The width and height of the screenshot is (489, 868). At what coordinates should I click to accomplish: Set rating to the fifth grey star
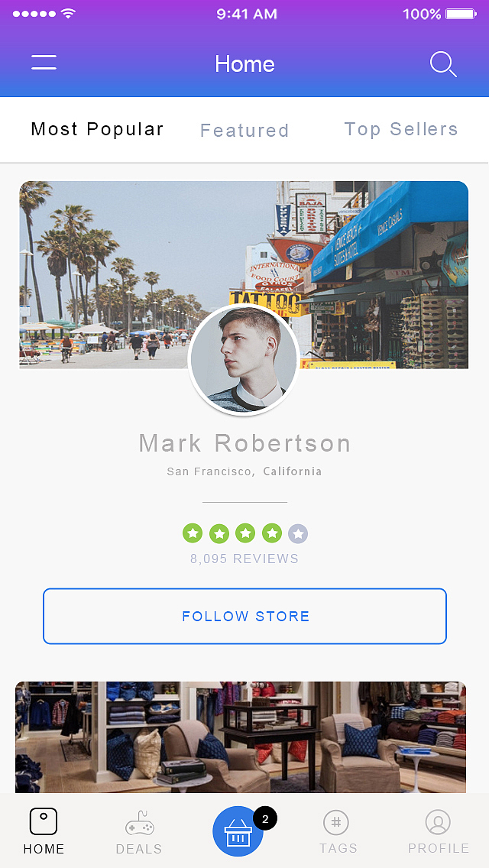pos(298,534)
